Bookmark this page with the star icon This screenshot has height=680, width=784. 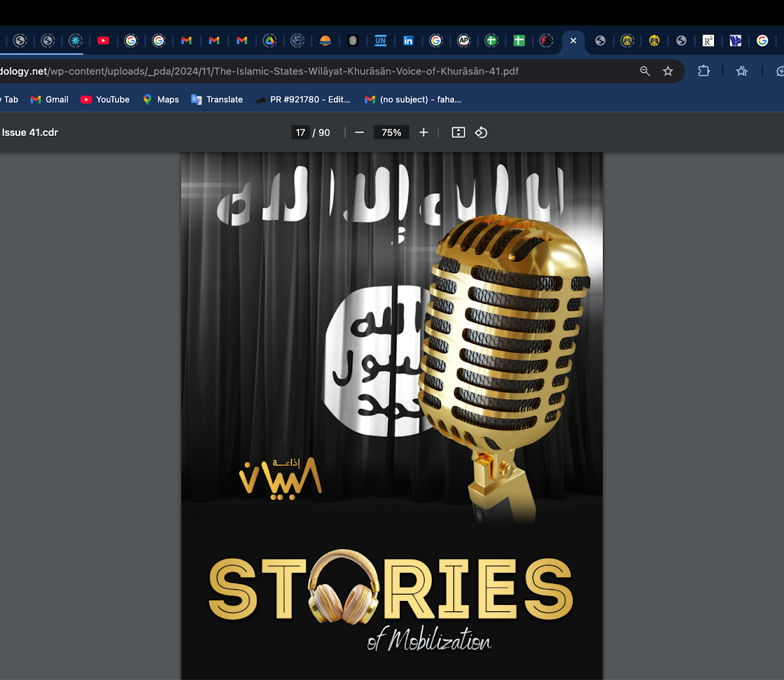click(x=668, y=71)
